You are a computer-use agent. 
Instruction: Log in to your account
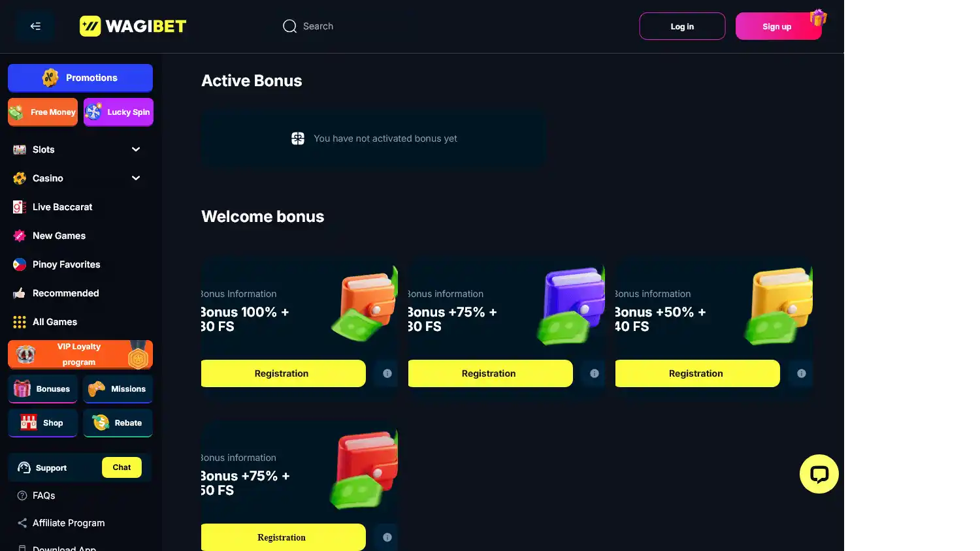(x=682, y=26)
